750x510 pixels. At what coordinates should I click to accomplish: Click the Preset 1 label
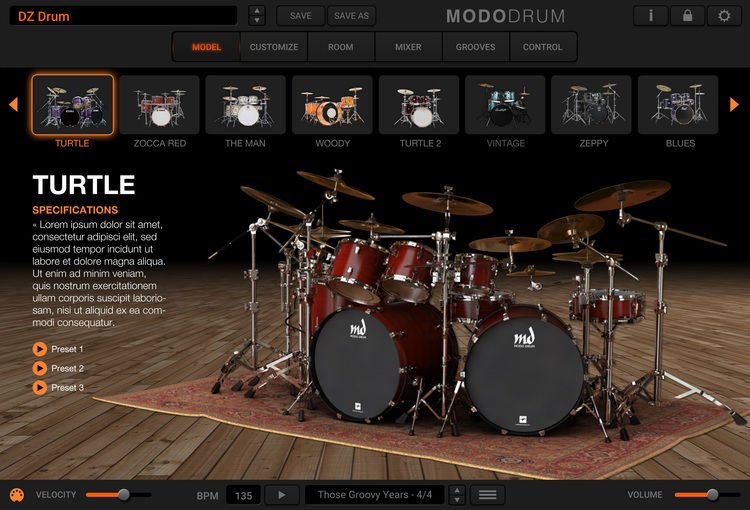[67, 349]
